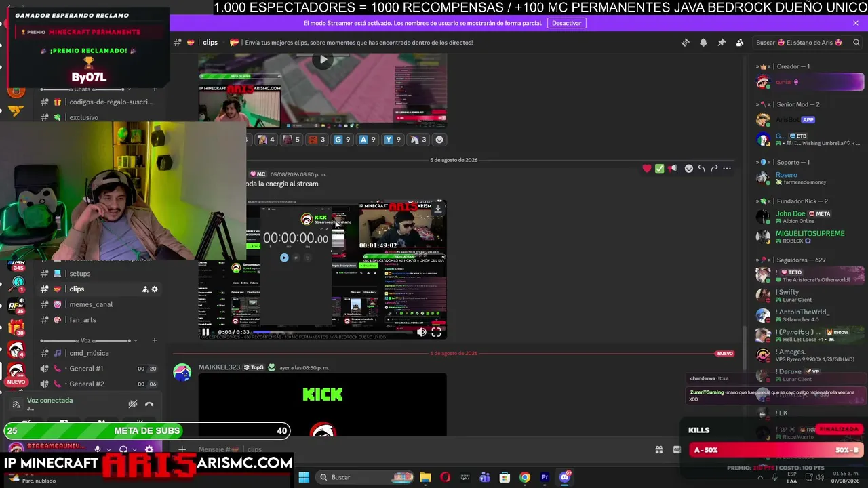
Task: Dismiss the Streamer mode banner
Action: (856, 23)
